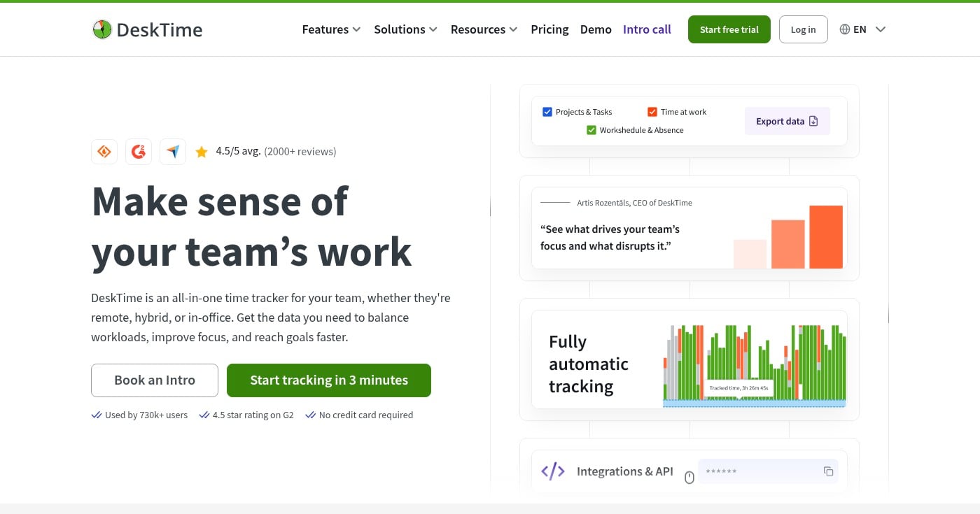The height and width of the screenshot is (514, 980).
Task: Expand the Resources dropdown menu
Action: point(484,29)
